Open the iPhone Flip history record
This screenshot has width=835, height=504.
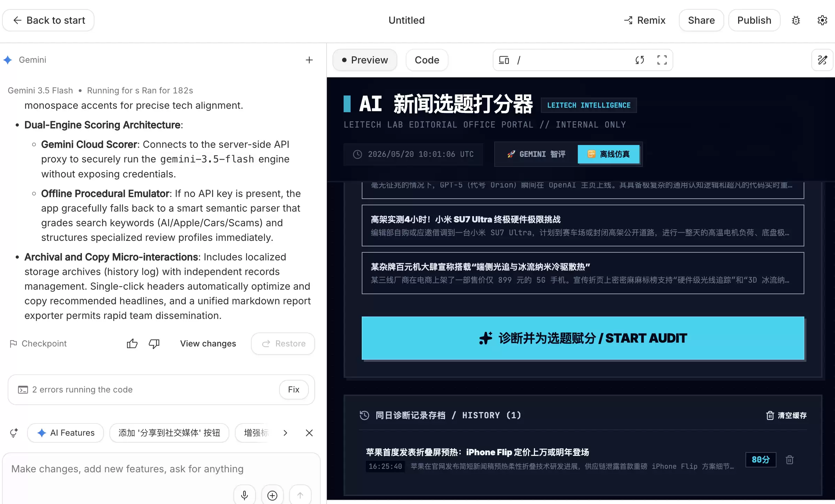click(x=551, y=459)
